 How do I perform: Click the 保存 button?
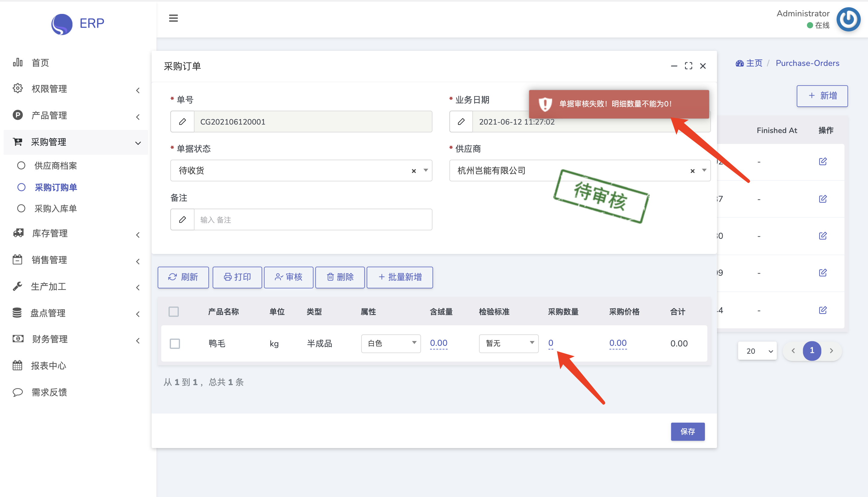688,431
